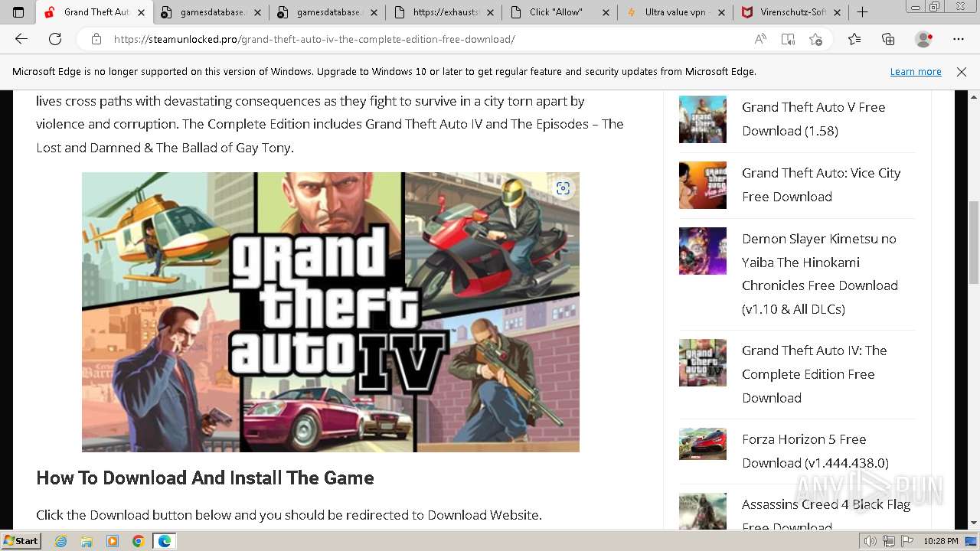Open Internet Explorer from the taskbar
The image size is (980, 551).
[61, 541]
